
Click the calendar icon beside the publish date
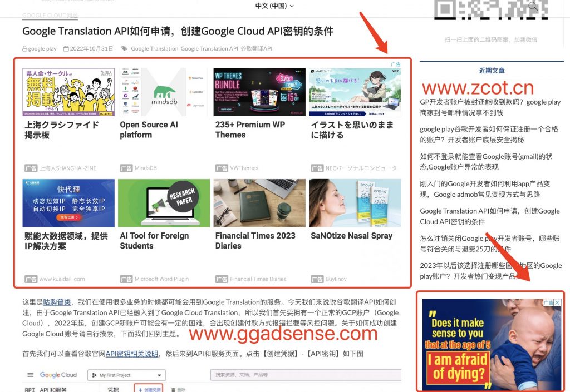tap(66, 48)
